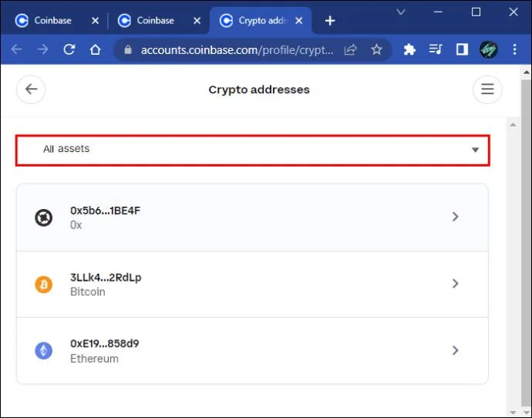Click the Bitcoin coin icon
Viewport: 532px width, 418px height.
(44, 284)
